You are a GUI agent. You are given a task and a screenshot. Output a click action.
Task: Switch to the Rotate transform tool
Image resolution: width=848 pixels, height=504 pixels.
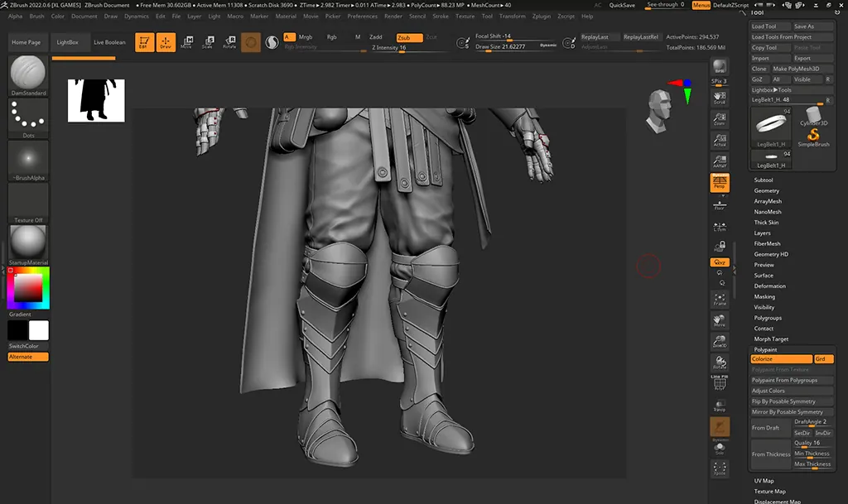(x=230, y=42)
